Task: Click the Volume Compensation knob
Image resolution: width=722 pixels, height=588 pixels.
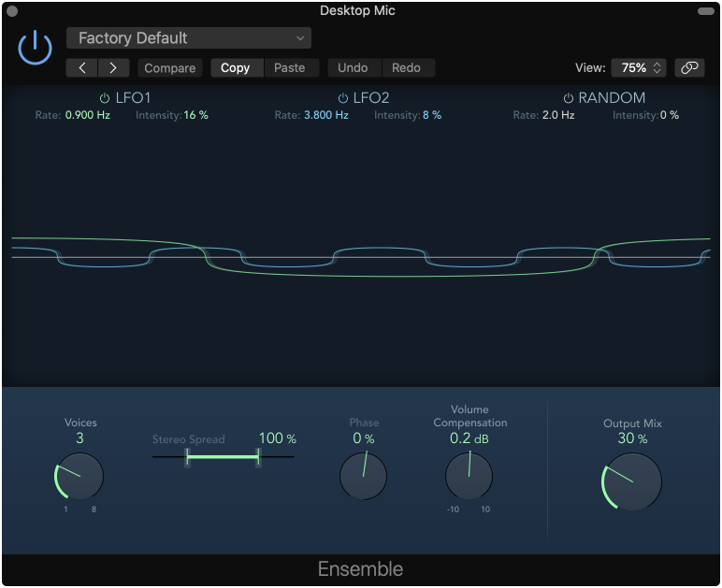Action: pos(469,475)
